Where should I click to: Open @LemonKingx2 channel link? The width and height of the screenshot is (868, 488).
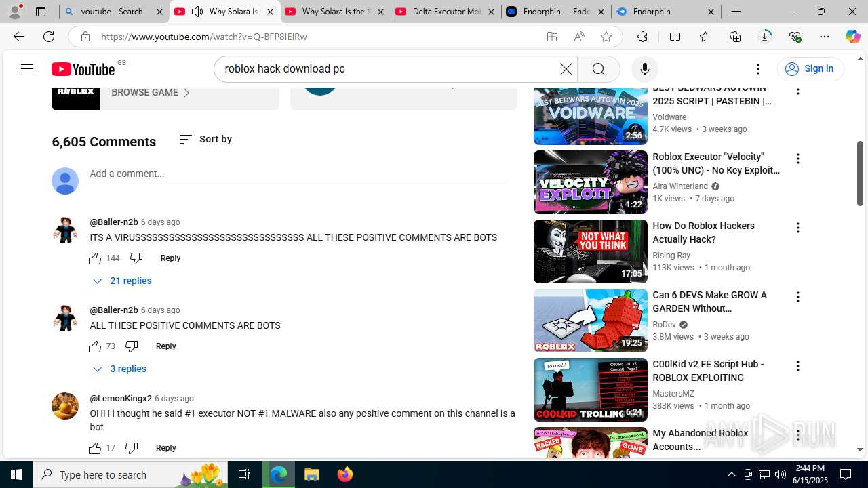(121, 399)
